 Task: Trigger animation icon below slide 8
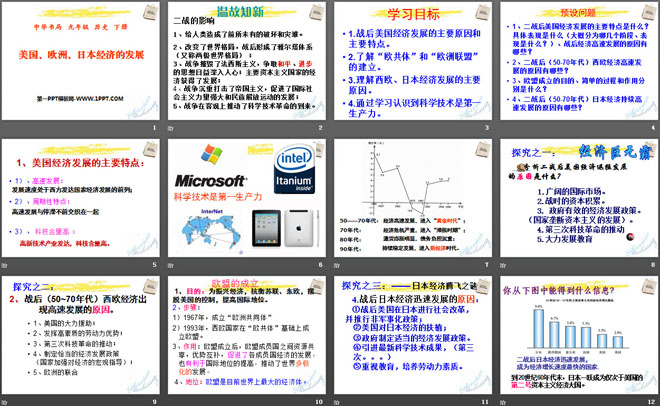[x=503, y=265]
